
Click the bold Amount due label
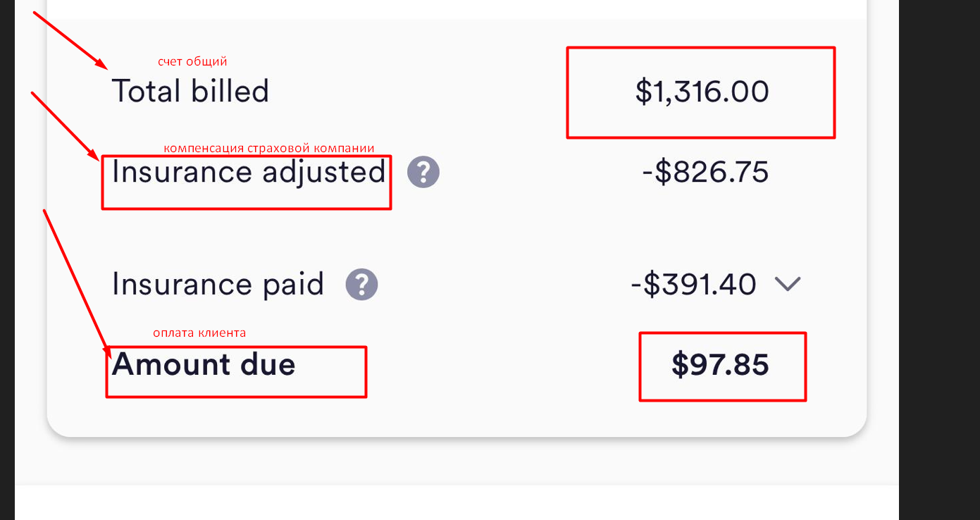[x=204, y=364]
